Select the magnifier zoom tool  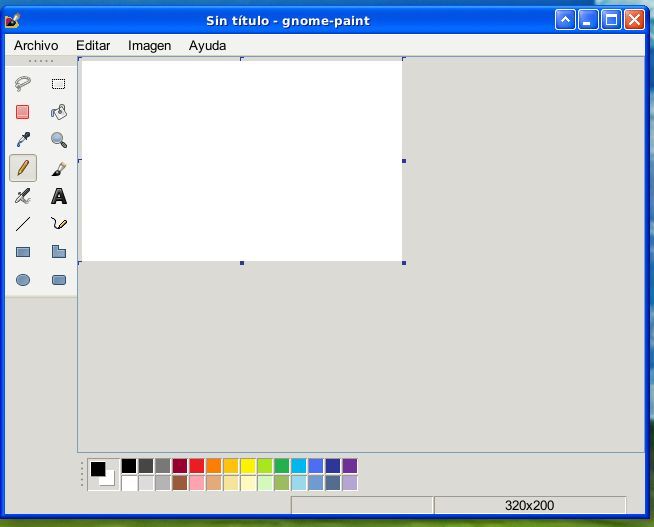58,140
